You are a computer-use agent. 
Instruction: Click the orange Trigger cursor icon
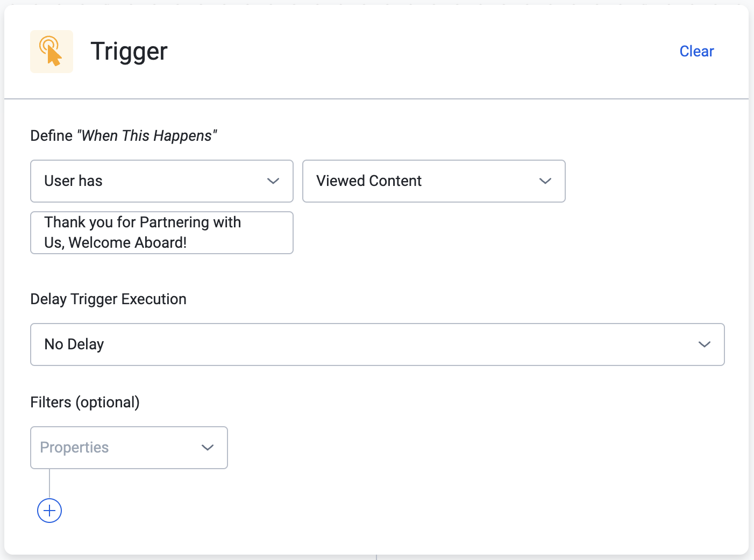pos(52,52)
